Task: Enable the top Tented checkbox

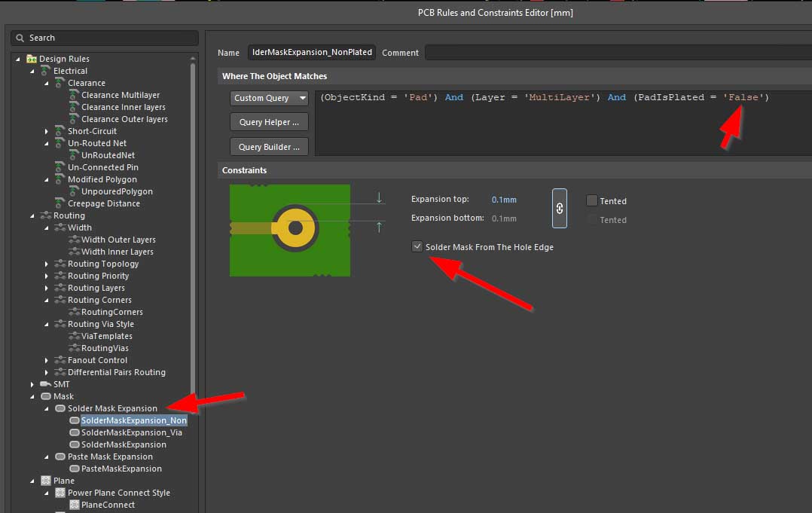Action: 592,201
